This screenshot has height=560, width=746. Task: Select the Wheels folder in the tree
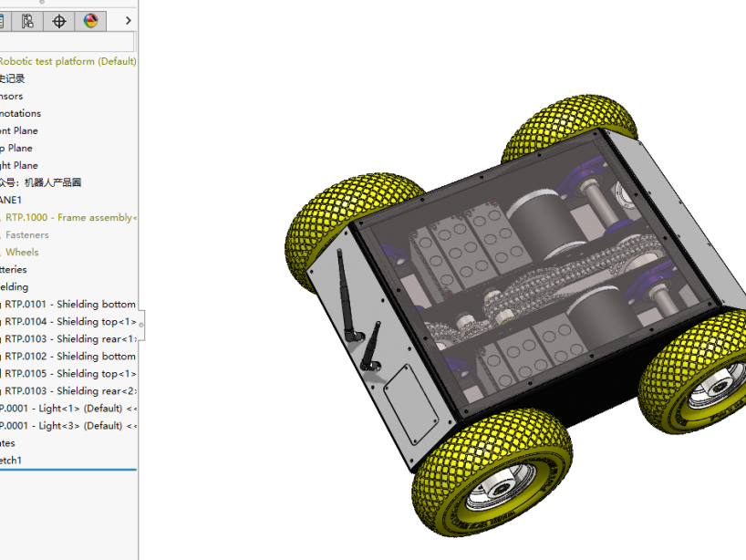pyautogui.click(x=22, y=252)
